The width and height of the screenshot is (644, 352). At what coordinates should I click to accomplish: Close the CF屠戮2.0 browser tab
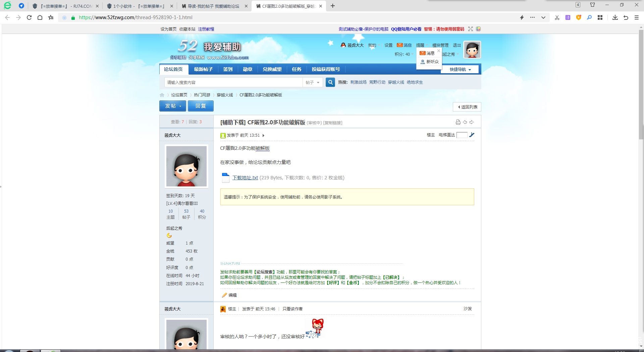(321, 6)
